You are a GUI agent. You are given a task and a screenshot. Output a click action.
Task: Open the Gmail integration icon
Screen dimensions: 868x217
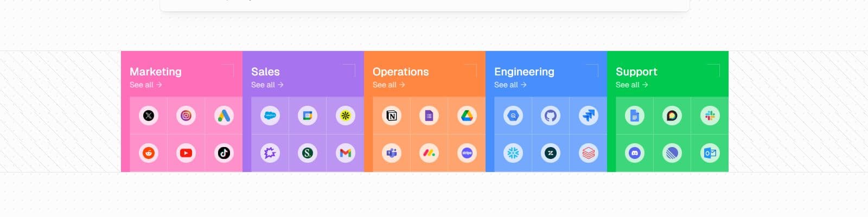[x=346, y=153]
